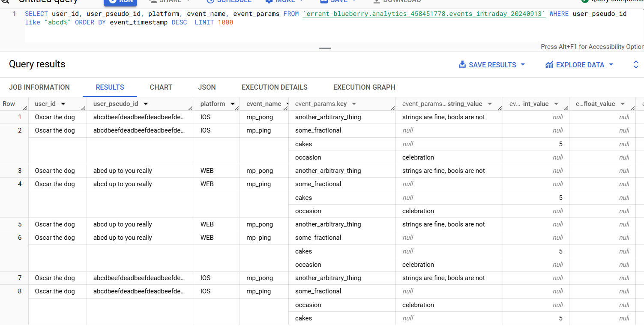Click mp_ping event name in row 2
This screenshot has height=335, width=644.
pyautogui.click(x=259, y=130)
